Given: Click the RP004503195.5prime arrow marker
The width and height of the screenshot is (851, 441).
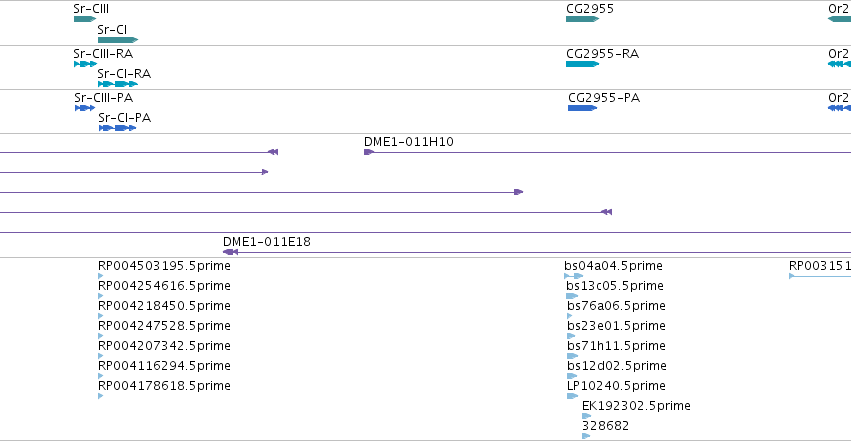Looking at the screenshot, I should point(100,276).
